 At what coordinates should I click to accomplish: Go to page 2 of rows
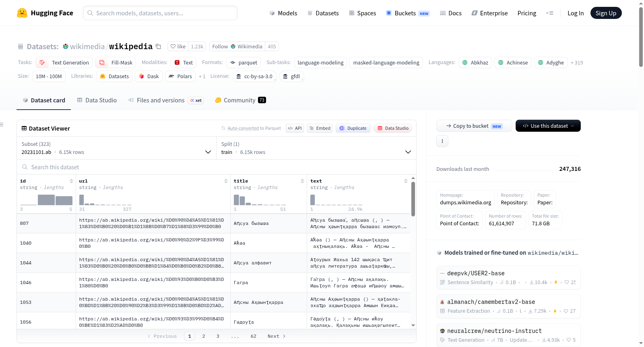pos(204,336)
